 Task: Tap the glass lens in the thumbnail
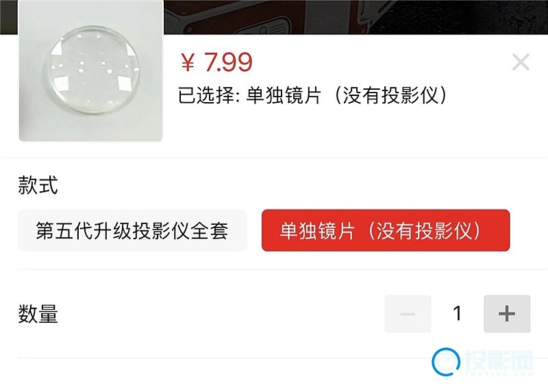[x=91, y=70]
